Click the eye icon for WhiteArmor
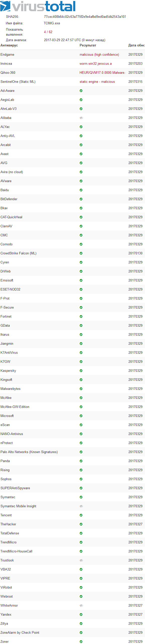The image size is (145, 644). coord(81,606)
